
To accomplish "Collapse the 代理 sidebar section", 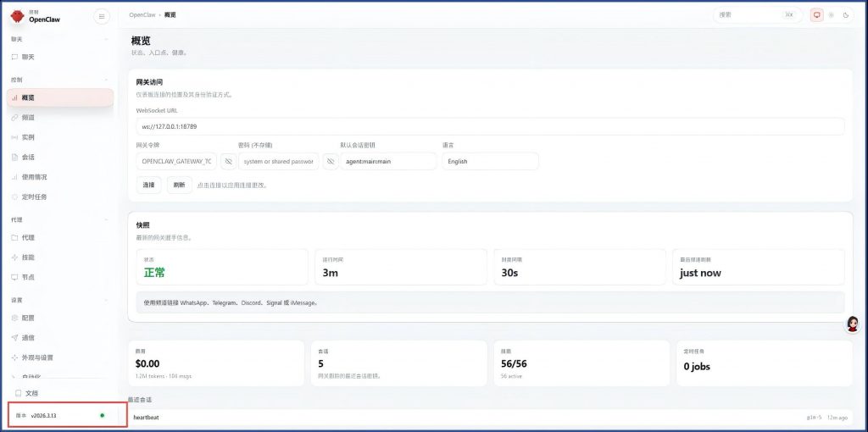I will tap(106, 219).
